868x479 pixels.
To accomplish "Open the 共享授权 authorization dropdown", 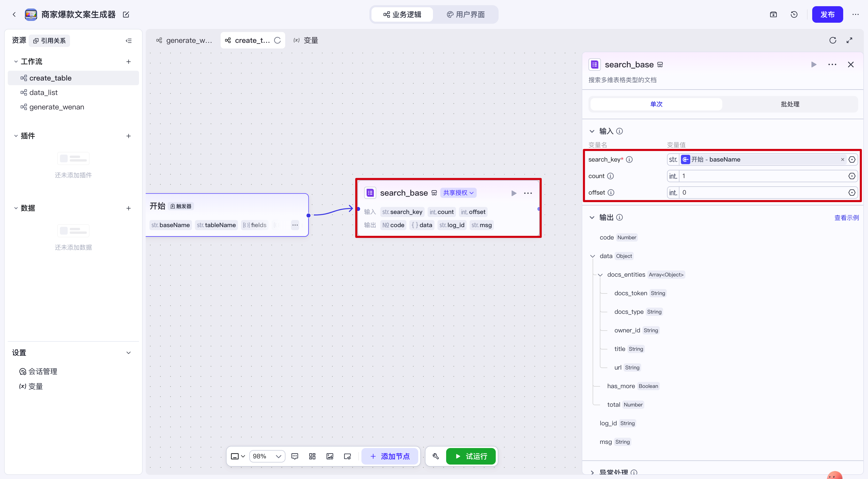I will pyautogui.click(x=458, y=193).
